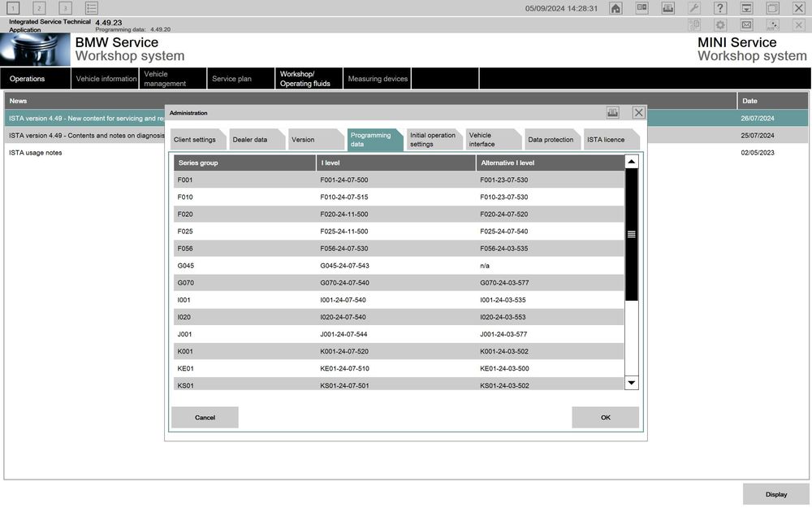Click the Alternative I level header
812x508 pixels.
[551, 163]
